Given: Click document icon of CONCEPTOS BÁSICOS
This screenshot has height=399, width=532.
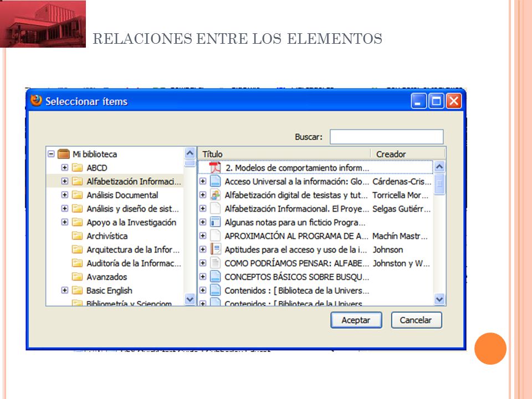Looking at the screenshot, I should [x=216, y=277].
